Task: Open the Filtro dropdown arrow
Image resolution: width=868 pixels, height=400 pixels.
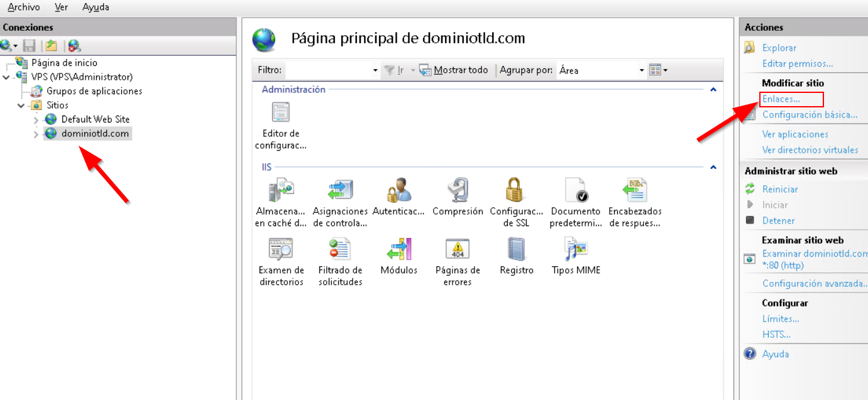Action: [x=375, y=70]
